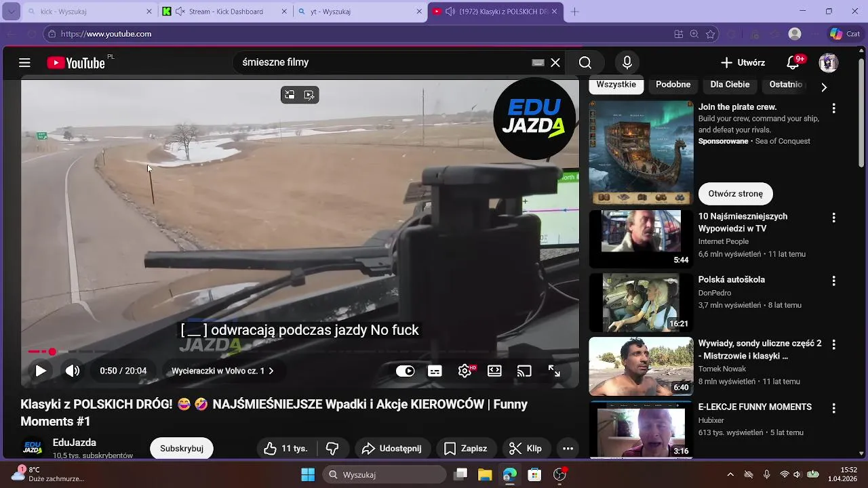Save the video with Zapisz
The width and height of the screenshot is (868, 488).
465,449
